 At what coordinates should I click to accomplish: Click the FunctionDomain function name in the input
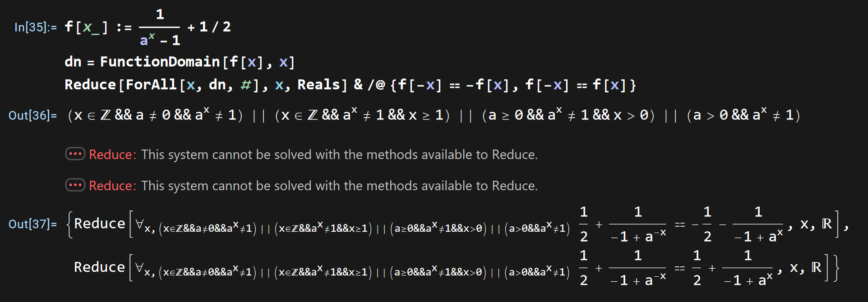160,62
